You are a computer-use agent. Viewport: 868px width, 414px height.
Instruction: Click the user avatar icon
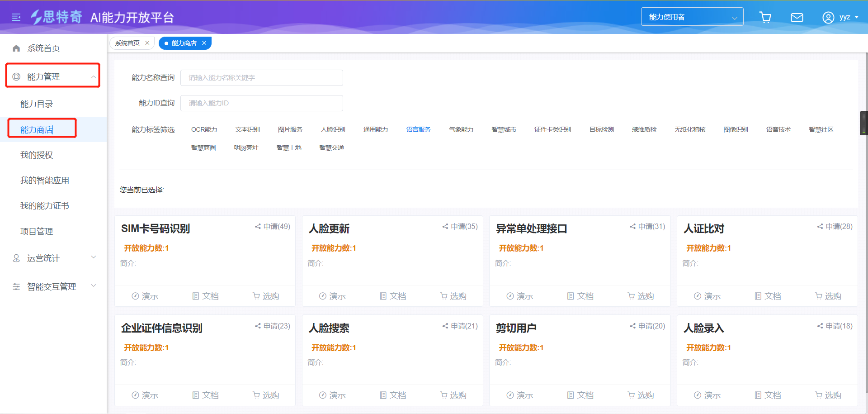tap(828, 17)
